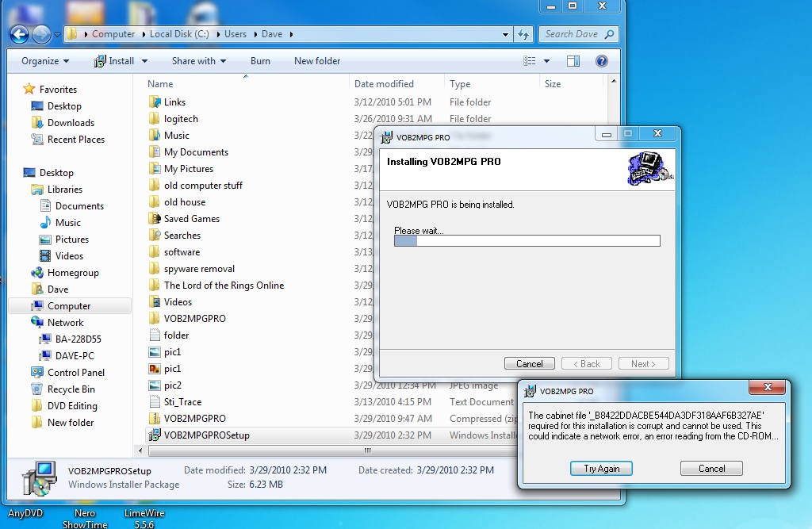Click the Music library icon
The height and width of the screenshot is (529, 812).
45,223
